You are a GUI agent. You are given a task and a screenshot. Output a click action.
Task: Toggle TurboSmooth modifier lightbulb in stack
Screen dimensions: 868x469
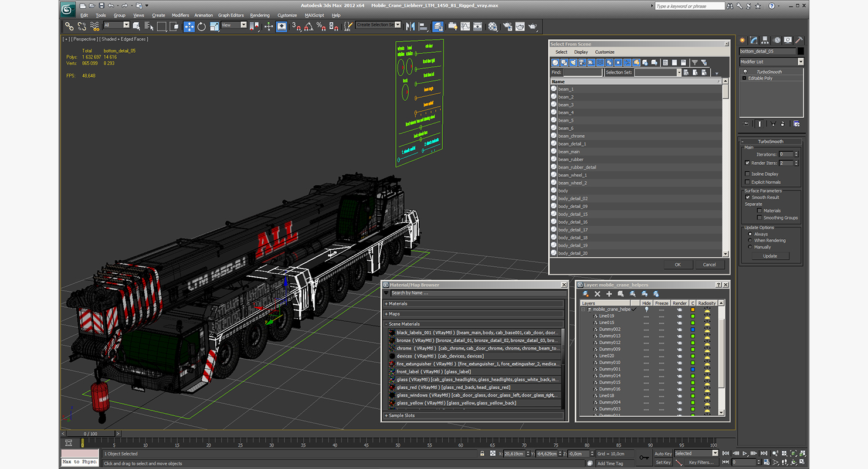tap(745, 72)
